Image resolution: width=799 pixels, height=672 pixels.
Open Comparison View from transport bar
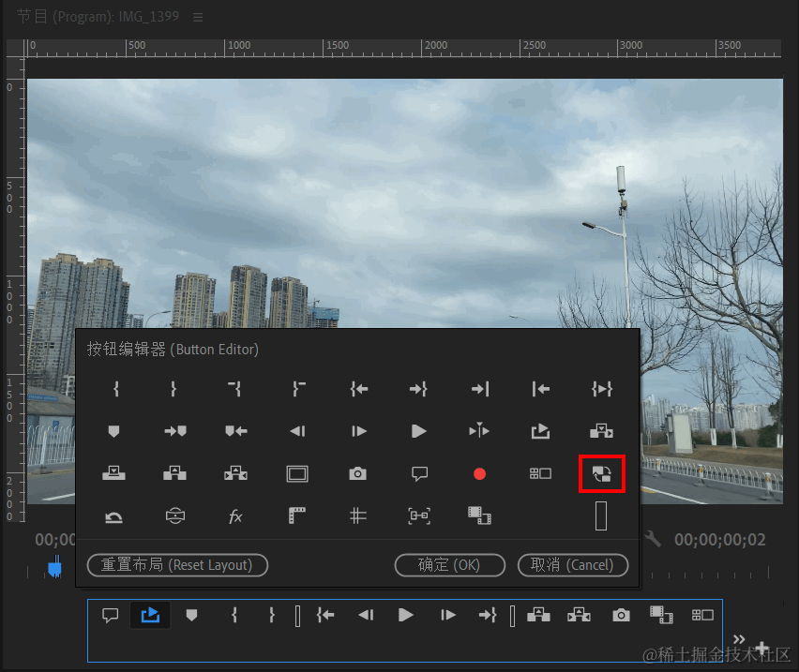pyautogui.click(x=661, y=615)
